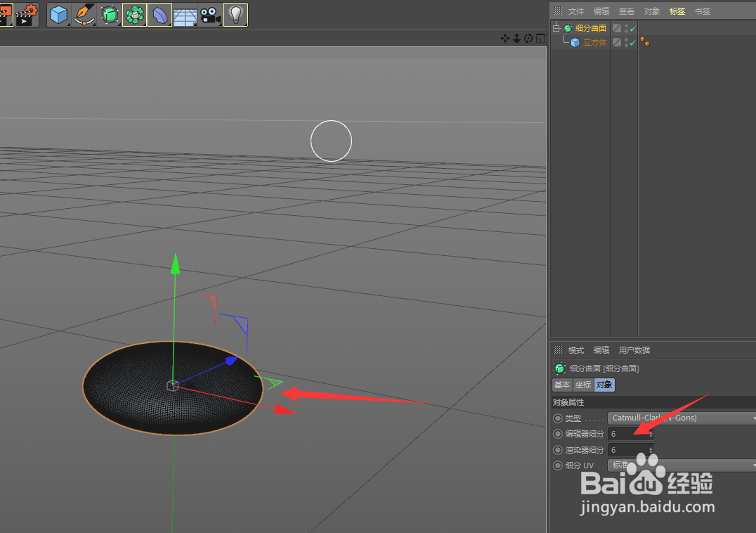Toggle the green enable check for 立方体
Screen dimensions: 756x533
pyautogui.click(x=633, y=42)
